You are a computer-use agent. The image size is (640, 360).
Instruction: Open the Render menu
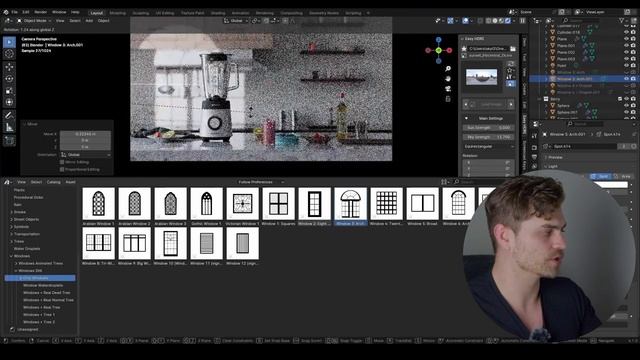click(40, 12)
